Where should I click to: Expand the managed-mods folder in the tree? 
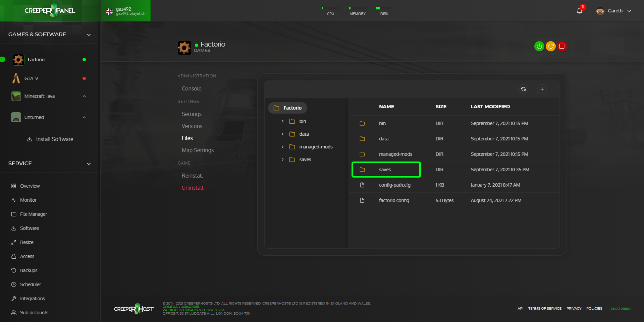282,147
